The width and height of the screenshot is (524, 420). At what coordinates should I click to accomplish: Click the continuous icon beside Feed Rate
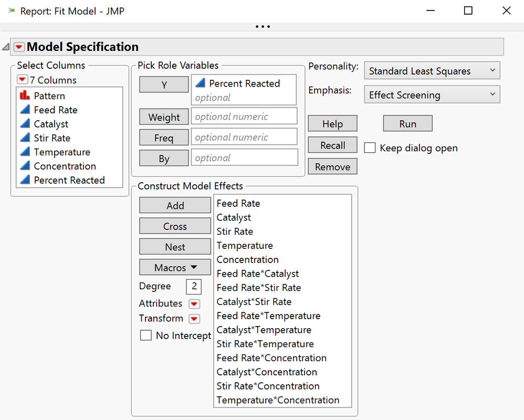tap(25, 110)
